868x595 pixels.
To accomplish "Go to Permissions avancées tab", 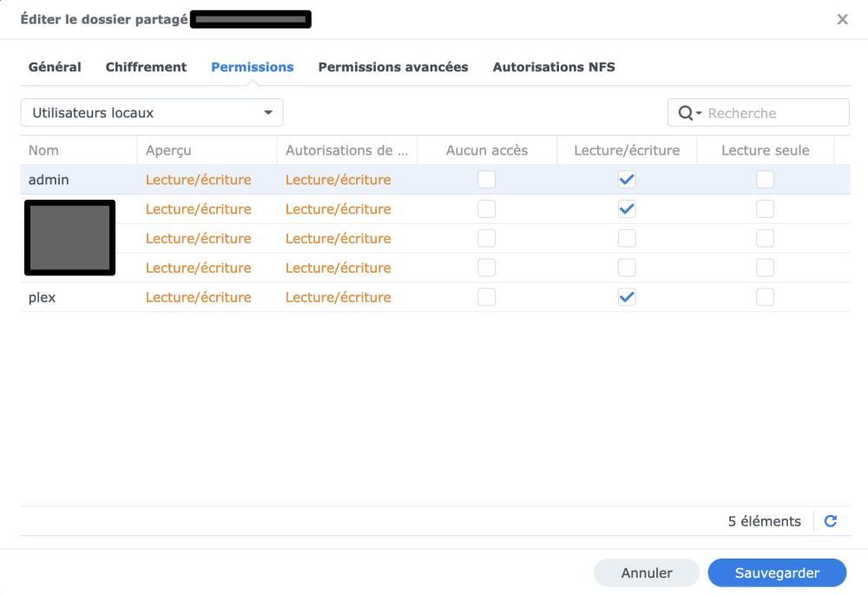I will click(x=393, y=67).
